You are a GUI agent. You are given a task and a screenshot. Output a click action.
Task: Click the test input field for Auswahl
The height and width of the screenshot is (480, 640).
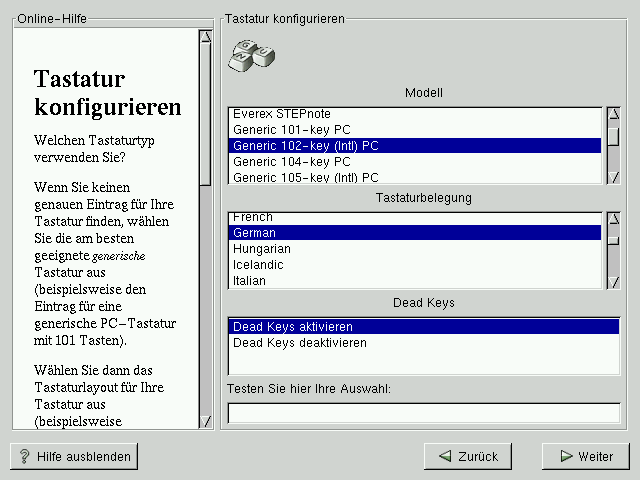(x=423, y=413)
